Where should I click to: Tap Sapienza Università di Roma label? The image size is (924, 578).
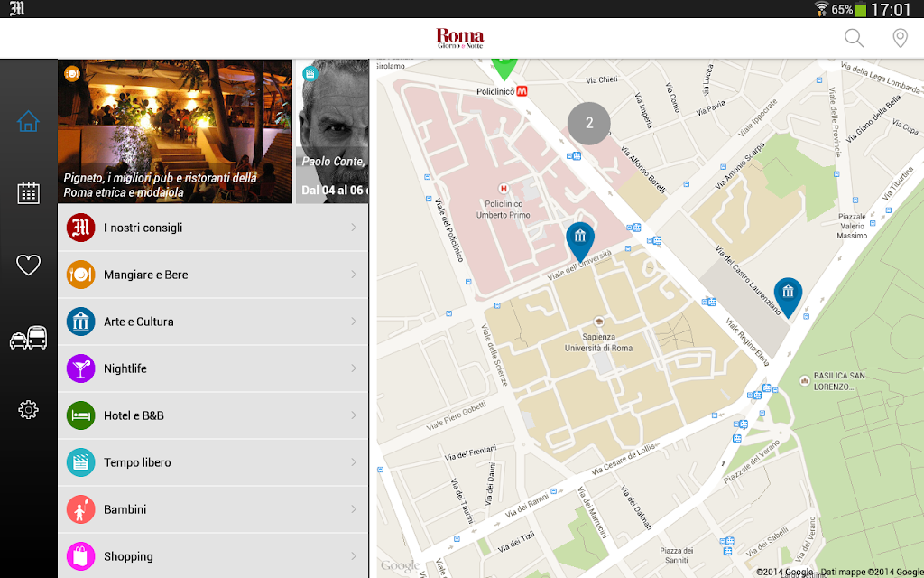599,342
